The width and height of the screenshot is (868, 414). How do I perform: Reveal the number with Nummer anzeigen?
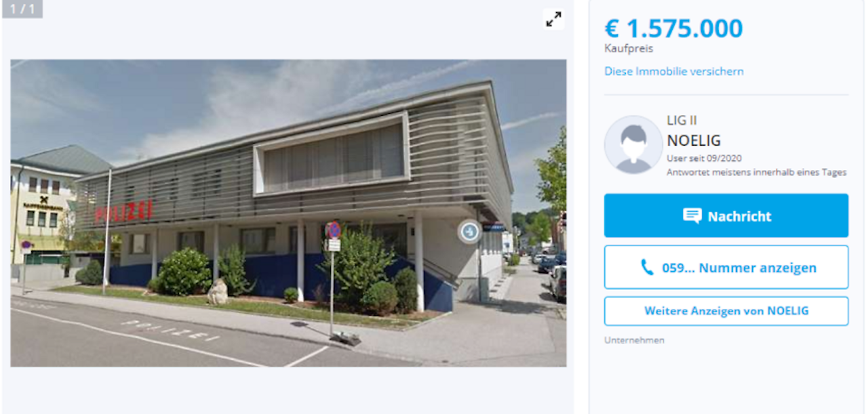coord(726,267)
